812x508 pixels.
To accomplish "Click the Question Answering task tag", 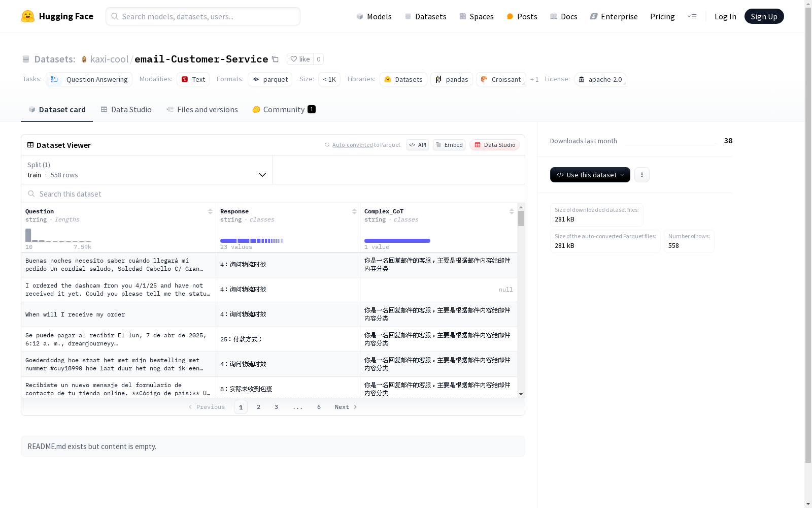I will click(89, 79).
